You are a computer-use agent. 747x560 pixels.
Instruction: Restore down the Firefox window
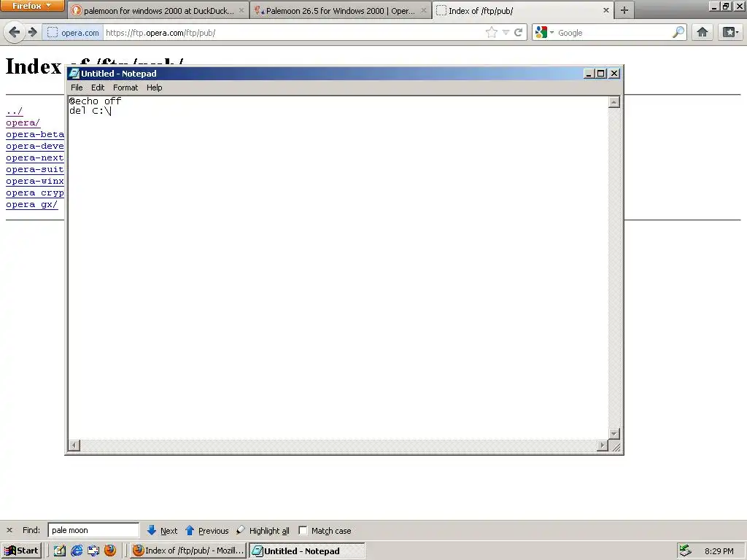726,6
